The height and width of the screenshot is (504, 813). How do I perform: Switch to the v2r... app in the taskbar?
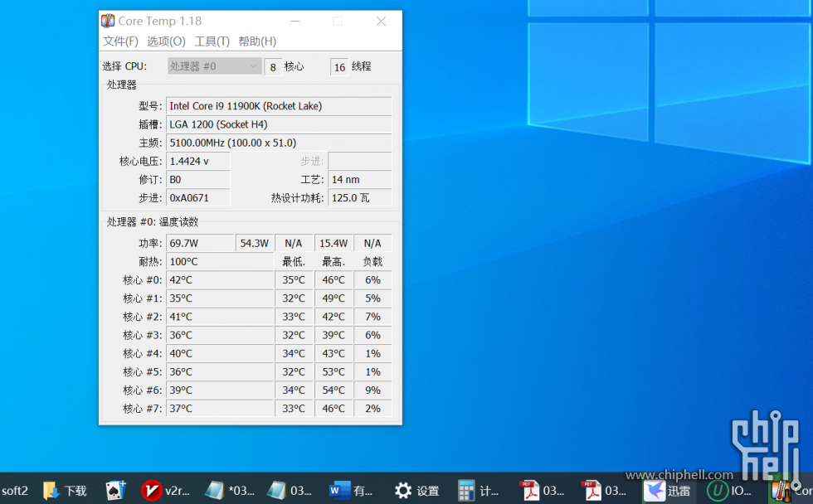(x=166, y=490)
